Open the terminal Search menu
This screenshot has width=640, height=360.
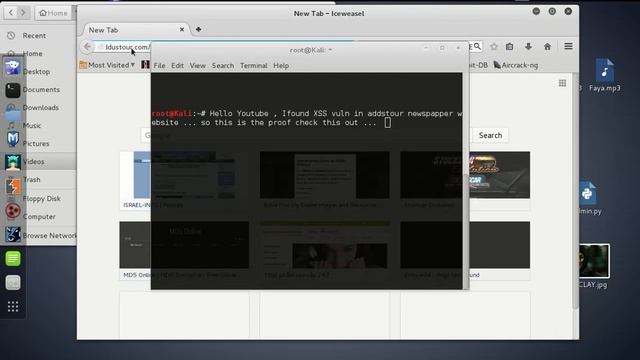(223, 65)
